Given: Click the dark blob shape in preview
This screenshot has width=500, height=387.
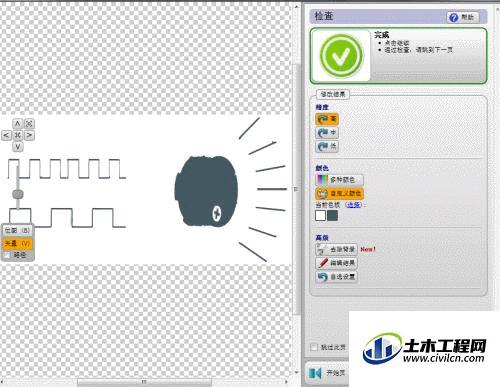Looking at the screenshot, I should pyautogui.click(x=206, y=191).
